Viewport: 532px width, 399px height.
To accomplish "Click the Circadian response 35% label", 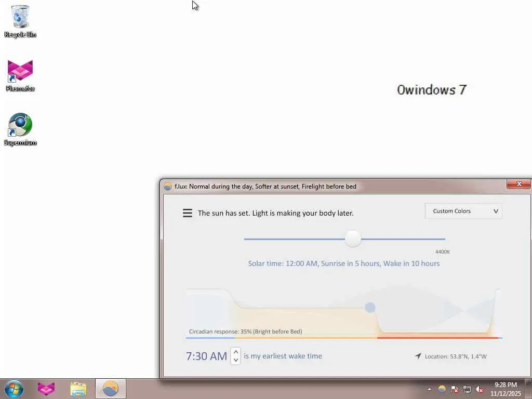I will (x=245, y=331).
